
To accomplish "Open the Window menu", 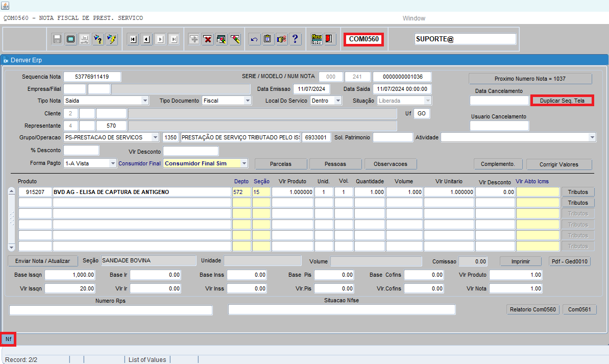I will (x=413, y=18).
